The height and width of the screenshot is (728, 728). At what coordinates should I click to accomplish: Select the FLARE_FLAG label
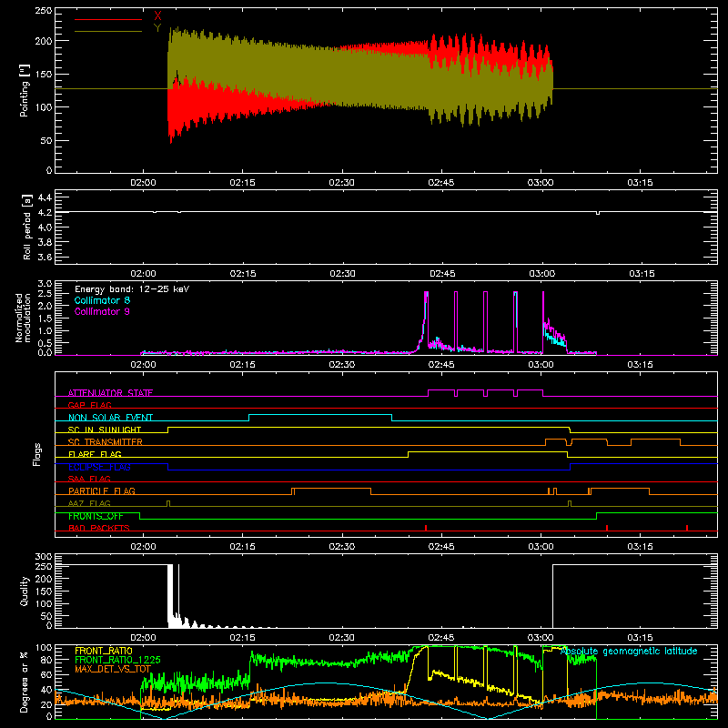point(95,454)
